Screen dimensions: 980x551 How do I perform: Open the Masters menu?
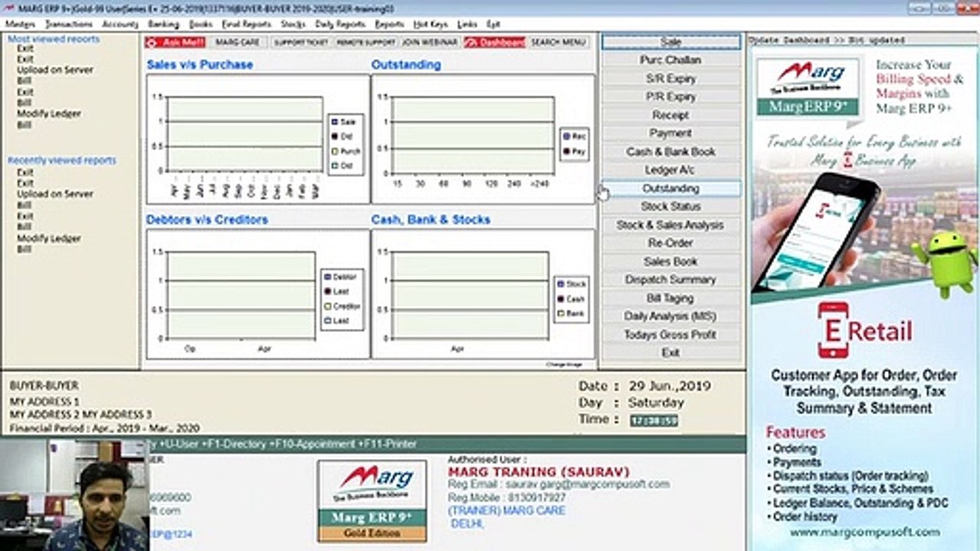click(20, 24)
